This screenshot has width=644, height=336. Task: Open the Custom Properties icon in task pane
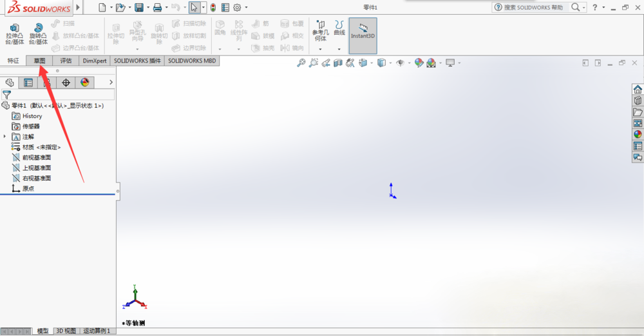click(x=638, y=146)
